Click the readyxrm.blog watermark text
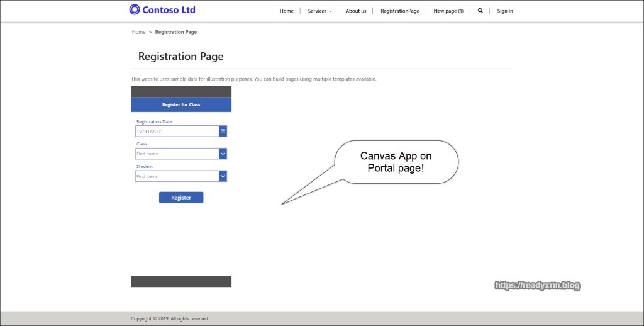Viewport: 644px width, 326px height. [x=538, y=285]
